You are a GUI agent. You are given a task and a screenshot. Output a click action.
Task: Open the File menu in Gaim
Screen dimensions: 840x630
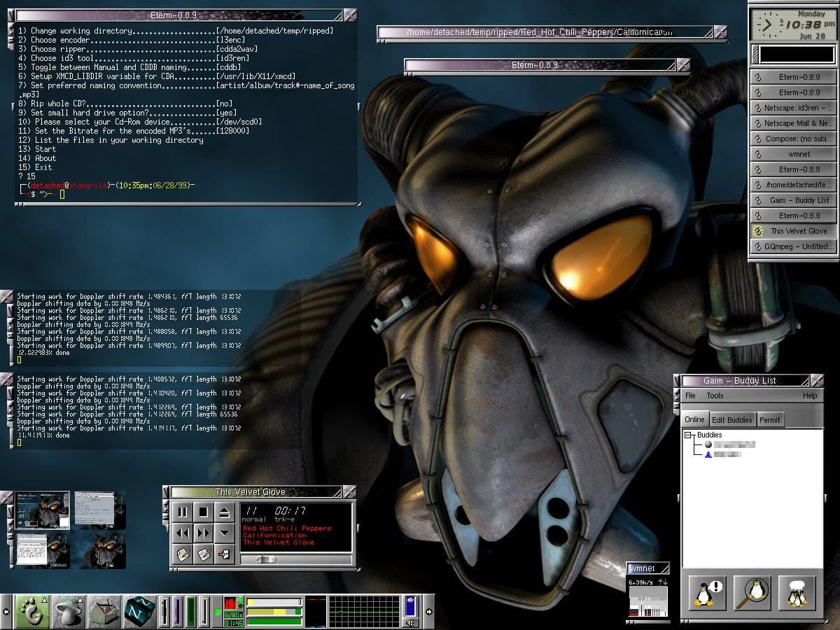[x=690, y=395]
